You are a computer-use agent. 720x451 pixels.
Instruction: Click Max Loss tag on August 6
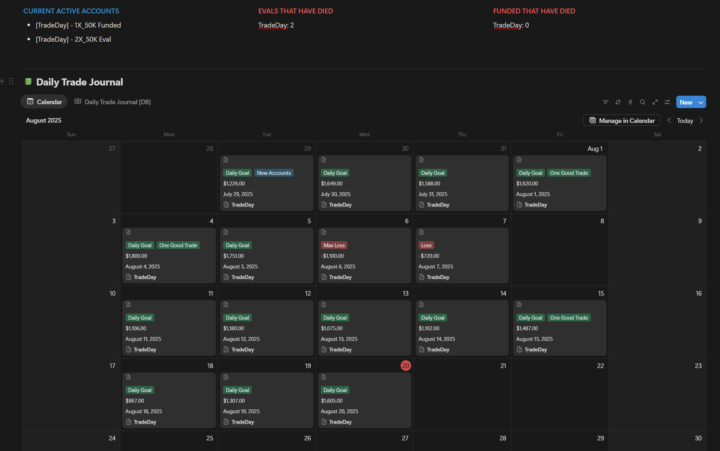point(334,245)
